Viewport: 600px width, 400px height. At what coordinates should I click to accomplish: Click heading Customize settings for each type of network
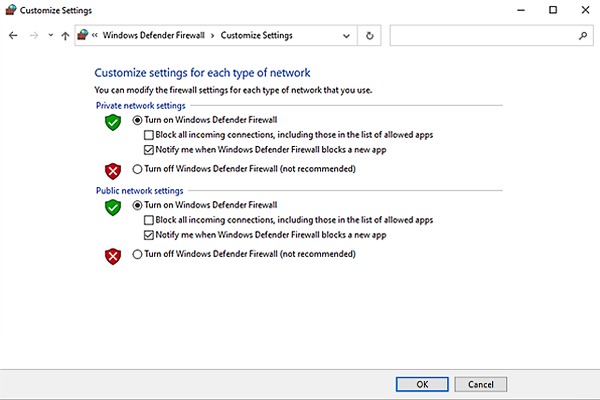click(202, 73)
